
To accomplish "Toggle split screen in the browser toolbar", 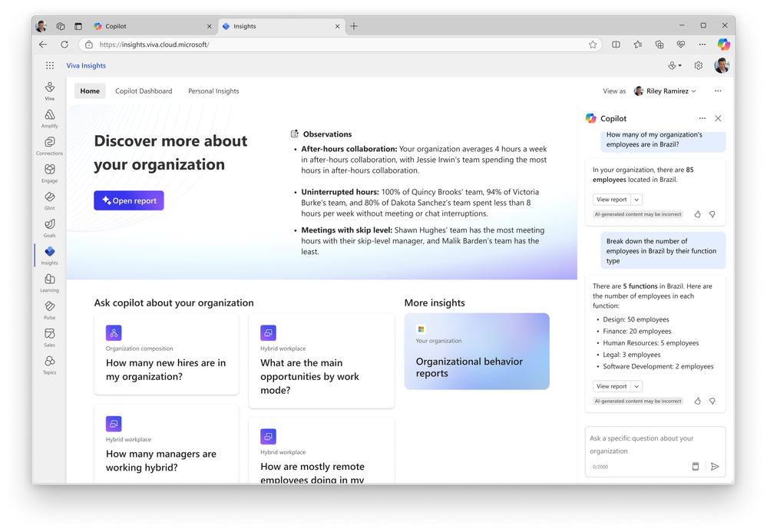I will (x=616, y=45).
